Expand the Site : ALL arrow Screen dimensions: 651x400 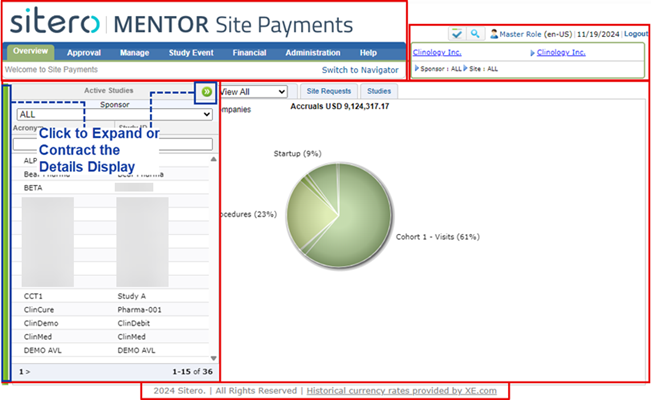tap(465, 68)
